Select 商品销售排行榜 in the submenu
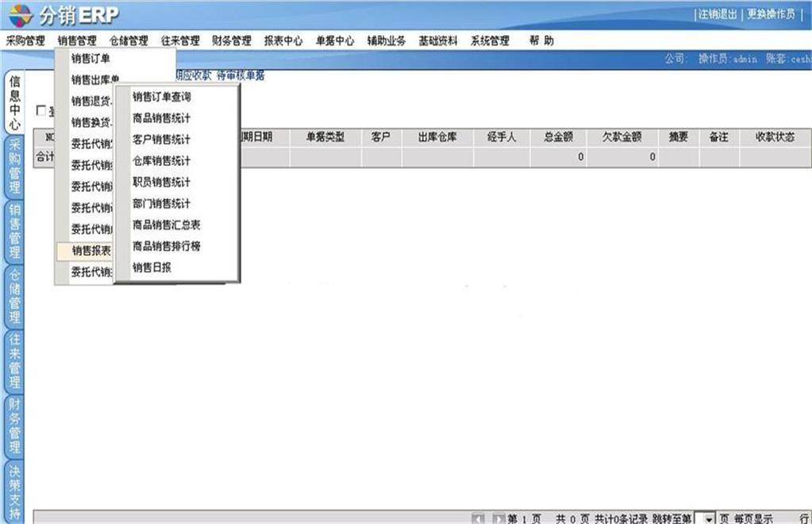 166,246
